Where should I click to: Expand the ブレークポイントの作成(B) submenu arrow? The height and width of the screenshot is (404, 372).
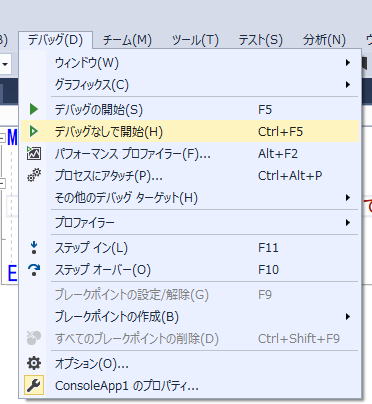[348, 317]
